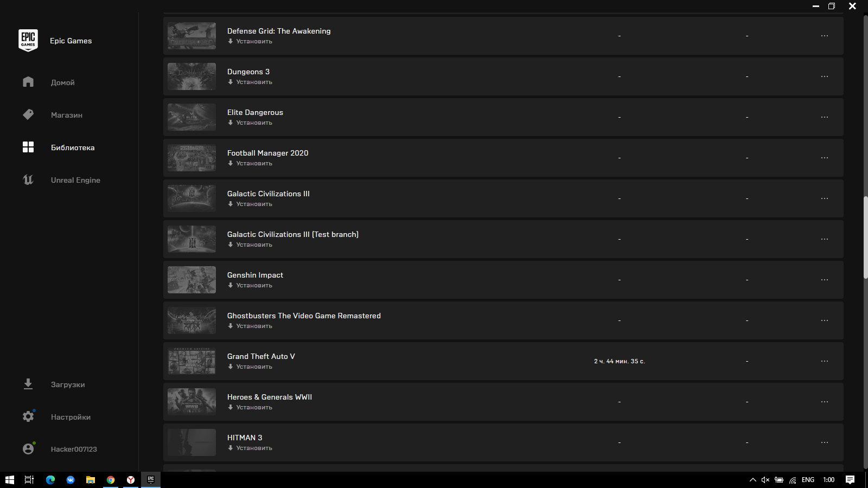The image size is (868, 488).
Task: Open the Epic Games logo home
Action: pyautogui.click(x=28, y=41)
